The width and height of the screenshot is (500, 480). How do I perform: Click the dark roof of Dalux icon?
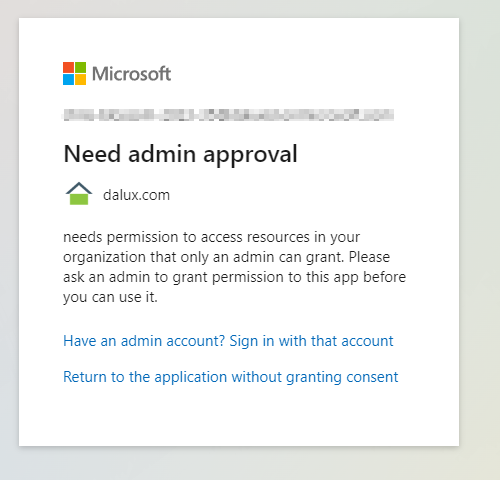point(79,188)
